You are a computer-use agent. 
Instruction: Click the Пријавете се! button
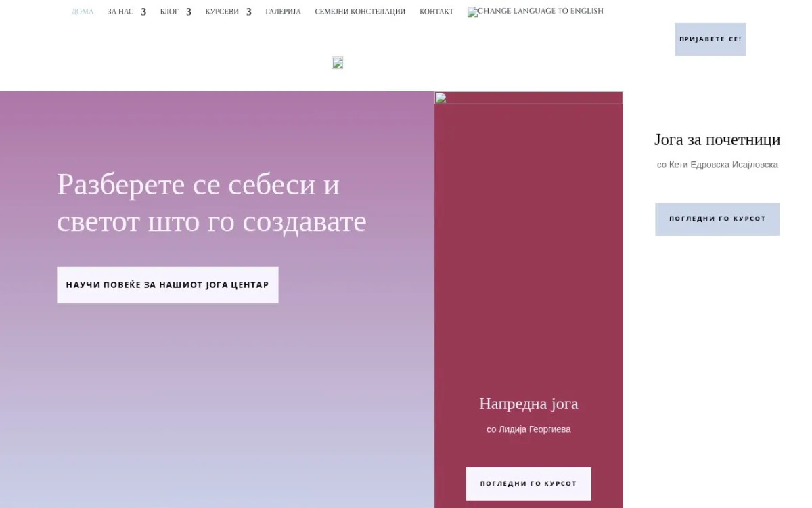click(710, 39)
